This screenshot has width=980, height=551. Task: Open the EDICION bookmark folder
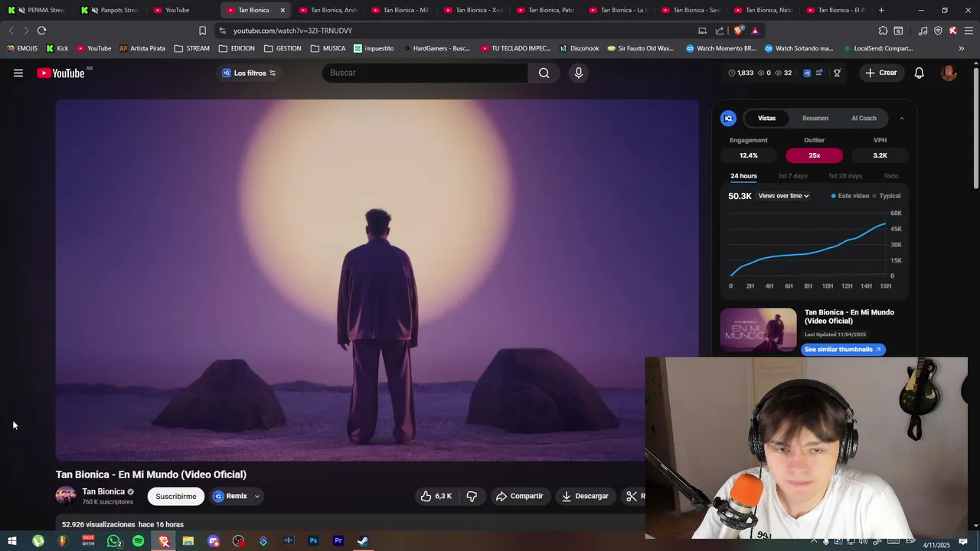point(237,48)
